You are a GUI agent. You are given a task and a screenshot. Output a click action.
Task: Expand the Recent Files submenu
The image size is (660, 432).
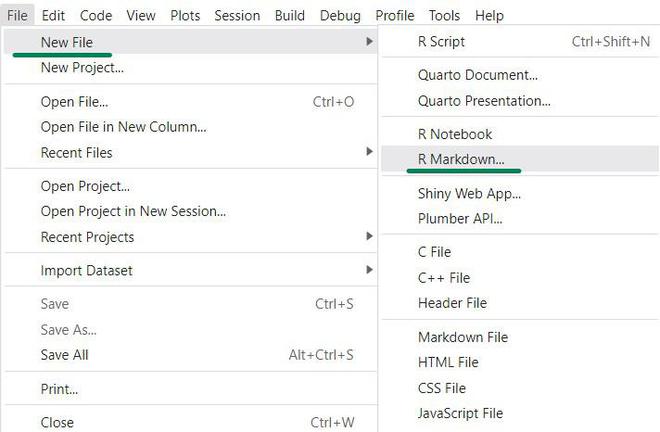click(369, 153)
